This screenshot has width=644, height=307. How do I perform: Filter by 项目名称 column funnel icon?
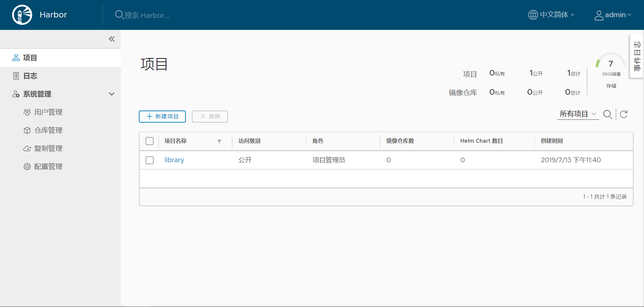219,141
